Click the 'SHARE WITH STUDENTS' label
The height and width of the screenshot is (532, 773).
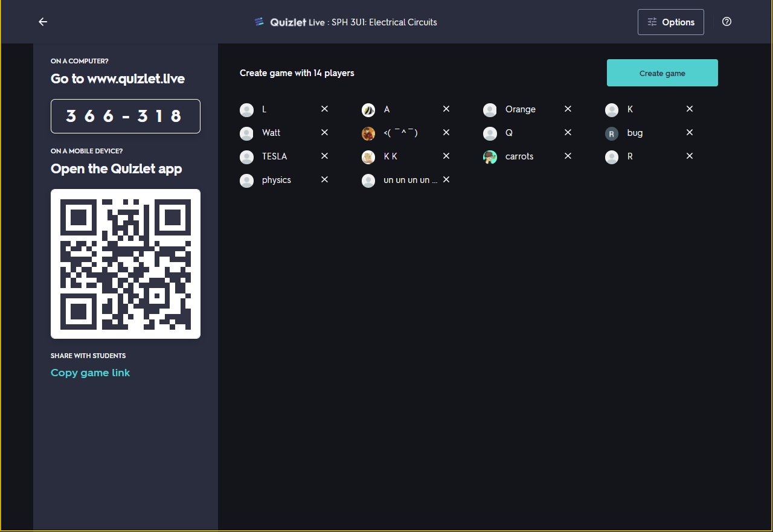click(x=88, y=356)
